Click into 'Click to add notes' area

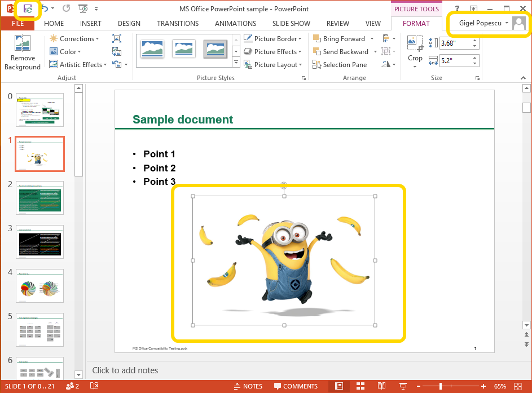(125, 370)
